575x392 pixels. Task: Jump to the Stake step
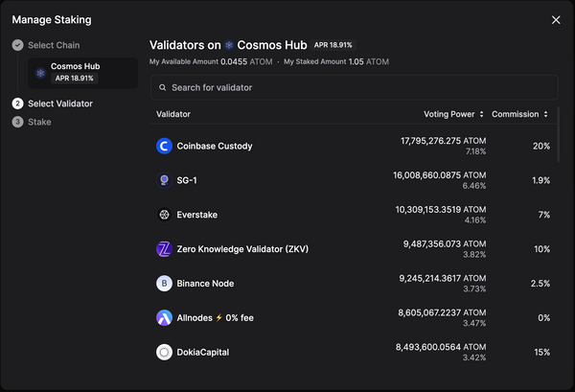click(x=39, y=122)
